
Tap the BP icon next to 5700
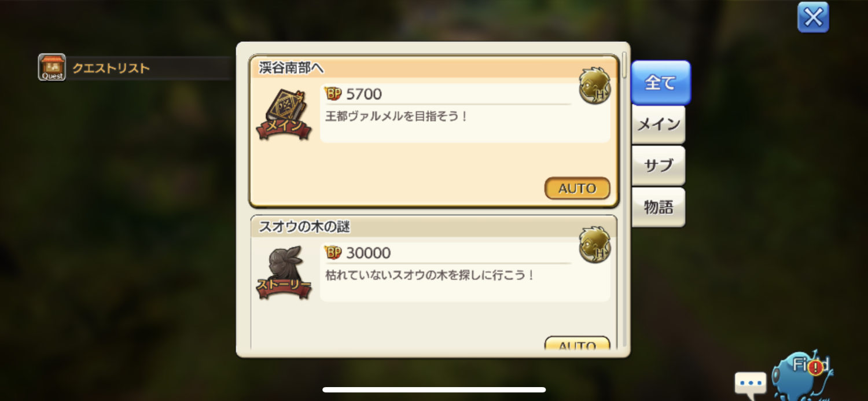pyautogui.click(x=333, y=93)
